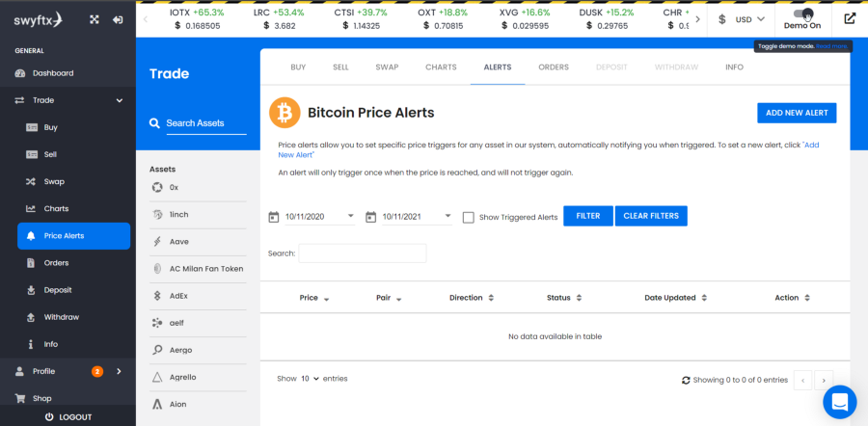
Task: Sort table by Status column
Action: (x=564, y=298)
